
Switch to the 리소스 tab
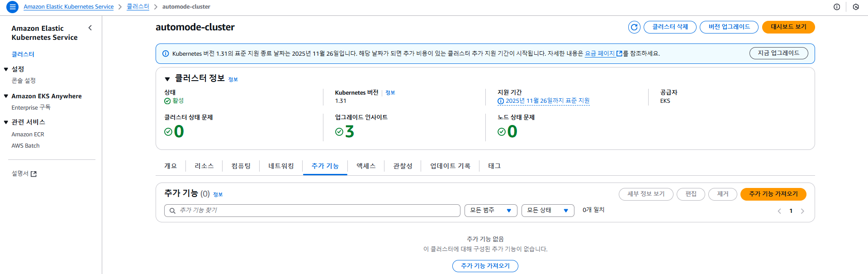click(204, 166)
